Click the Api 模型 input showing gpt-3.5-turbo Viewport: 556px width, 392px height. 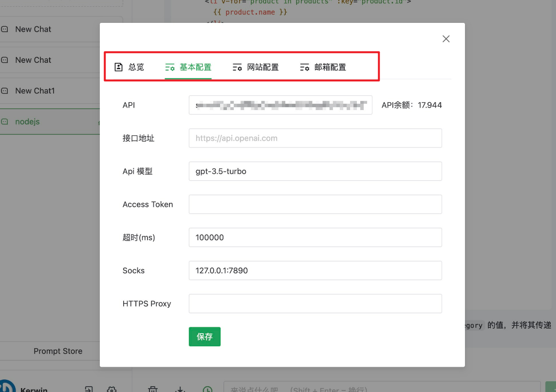click(x=315, y=171)
